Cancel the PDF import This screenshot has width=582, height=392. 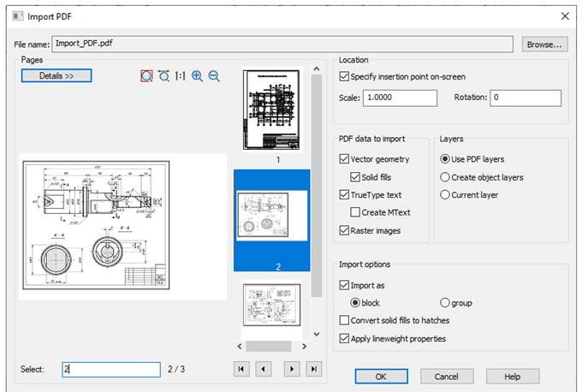(447, 377)
